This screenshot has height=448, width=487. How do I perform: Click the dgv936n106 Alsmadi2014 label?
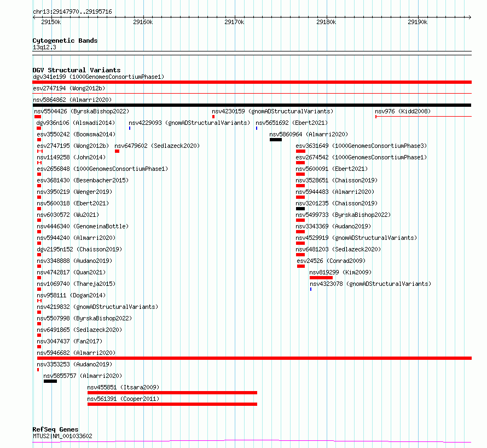(76, 123)
